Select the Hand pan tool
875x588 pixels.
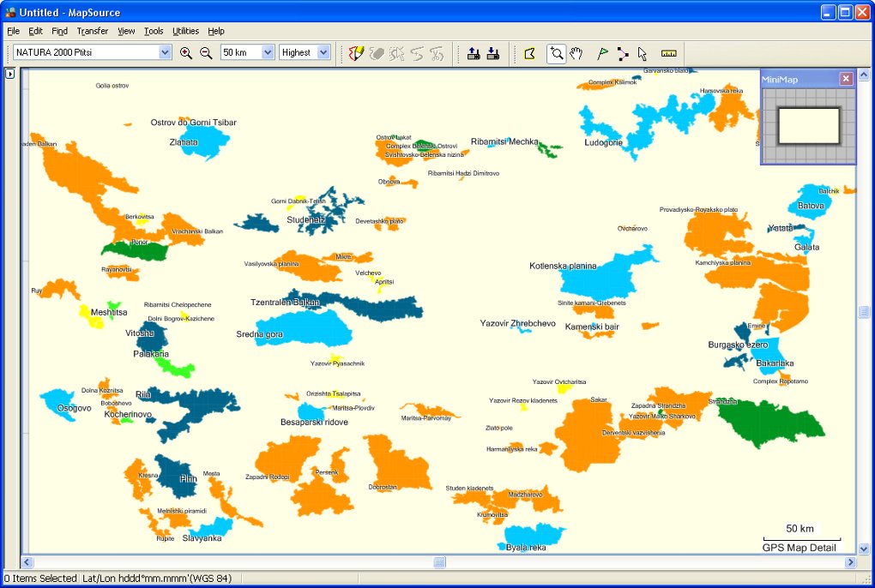tap(576, 53)
